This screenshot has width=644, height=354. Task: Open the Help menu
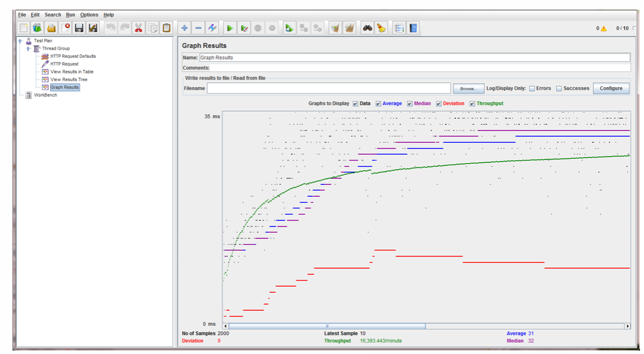pos(109,15)
